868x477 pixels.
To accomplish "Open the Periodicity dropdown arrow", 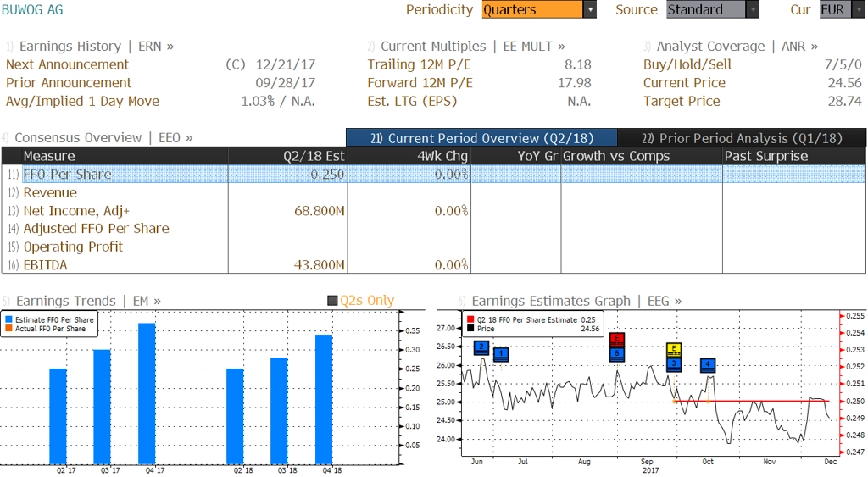I will (x=590, y=9).
